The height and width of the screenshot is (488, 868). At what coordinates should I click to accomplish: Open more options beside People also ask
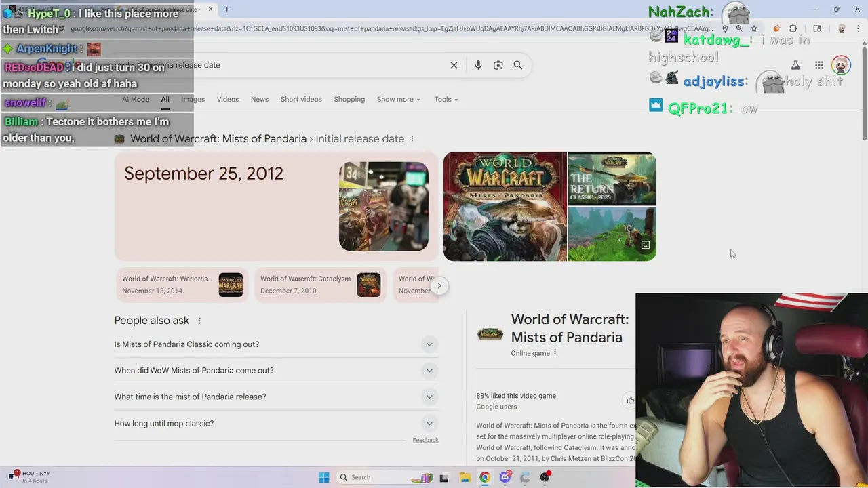199,321
